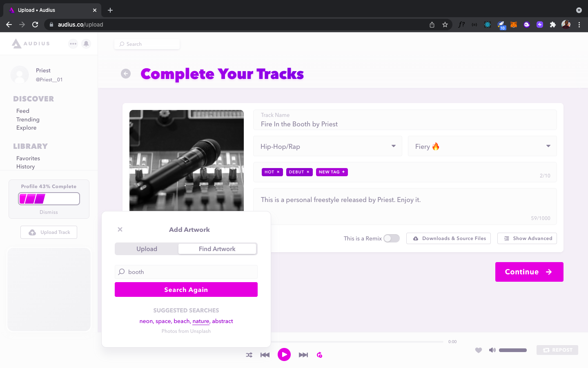
Task: Click the notifications bell icon
Action: (x=86, y=44)
